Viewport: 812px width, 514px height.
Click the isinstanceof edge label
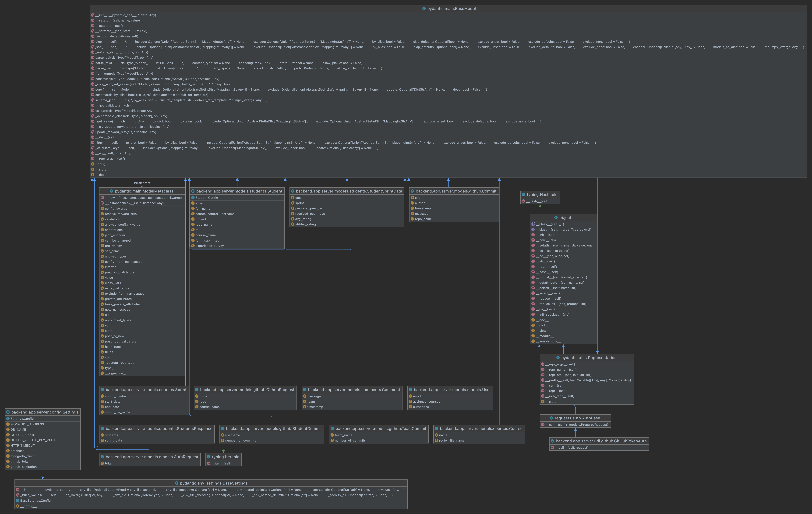pos(142,183)
